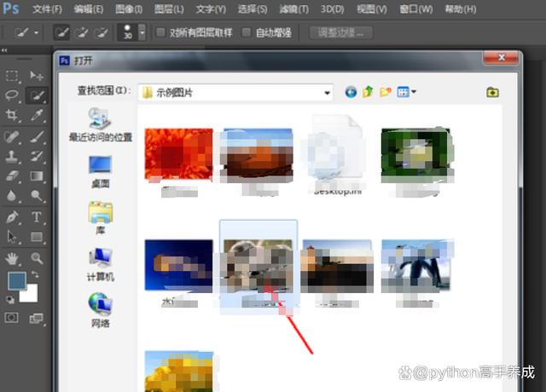Screen dimensions: 546x392
Task: Go to 桌面 in places sidebar
Action: coord(100,170)
